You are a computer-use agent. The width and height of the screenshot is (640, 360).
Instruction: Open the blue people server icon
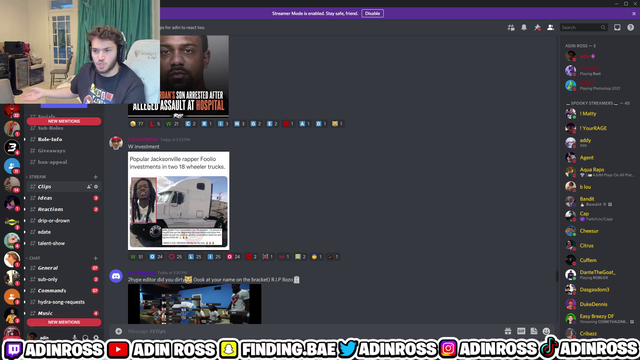click(x=12, y=166)
